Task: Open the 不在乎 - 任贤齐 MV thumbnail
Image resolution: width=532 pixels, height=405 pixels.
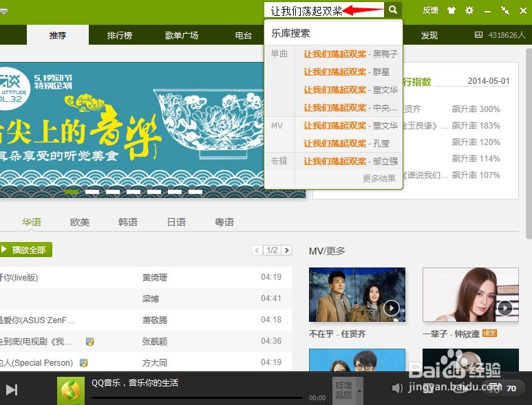Action: (x=357, y=294)
